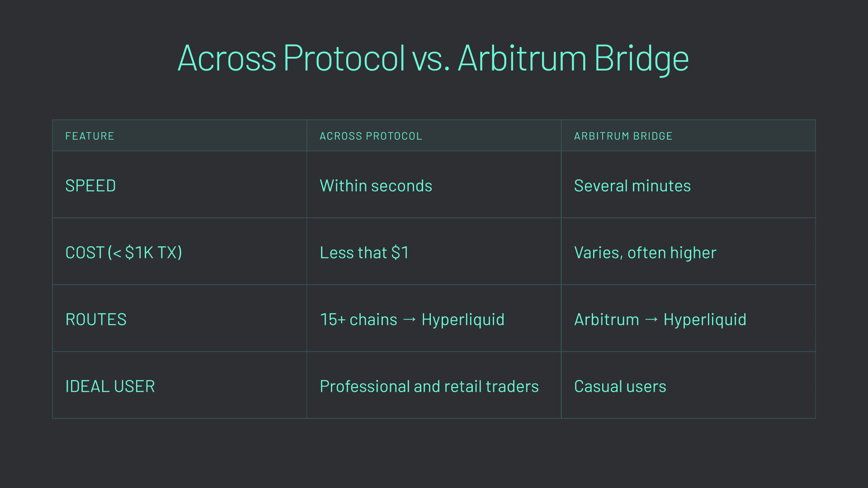The width and height of the screenshot is (868, 488).
Task: Click "Hyperliquid" in the Arbitrum Bridge column
Action: click(705, 319)
